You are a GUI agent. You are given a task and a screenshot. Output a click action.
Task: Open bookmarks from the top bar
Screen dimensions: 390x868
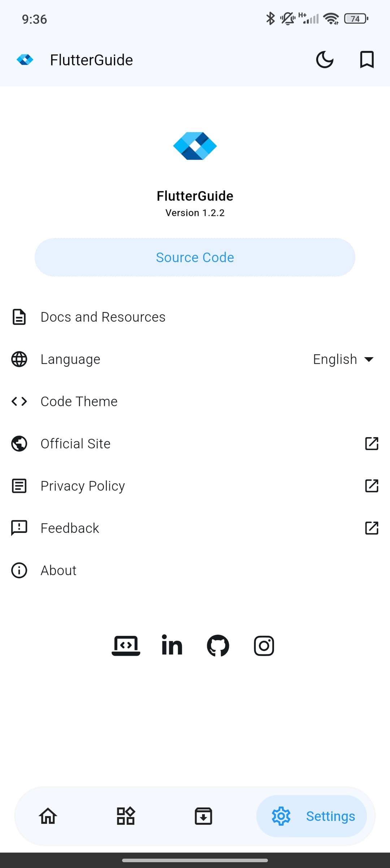[367, 60]
